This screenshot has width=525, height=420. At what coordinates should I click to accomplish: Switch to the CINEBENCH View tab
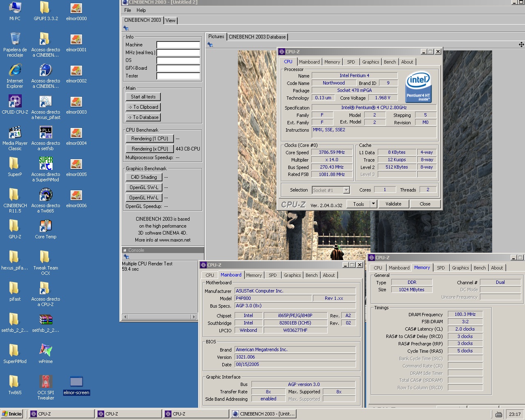pyautogui.click(x=171, y=21)
